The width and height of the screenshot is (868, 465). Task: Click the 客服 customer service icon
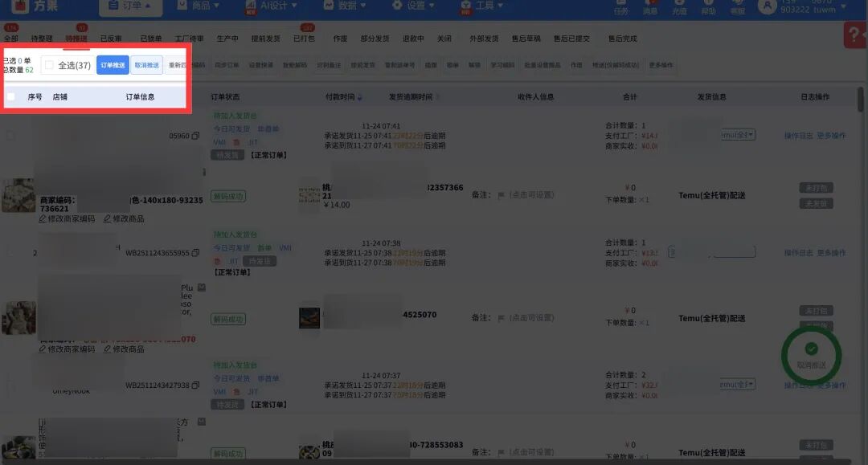[737, 6]
